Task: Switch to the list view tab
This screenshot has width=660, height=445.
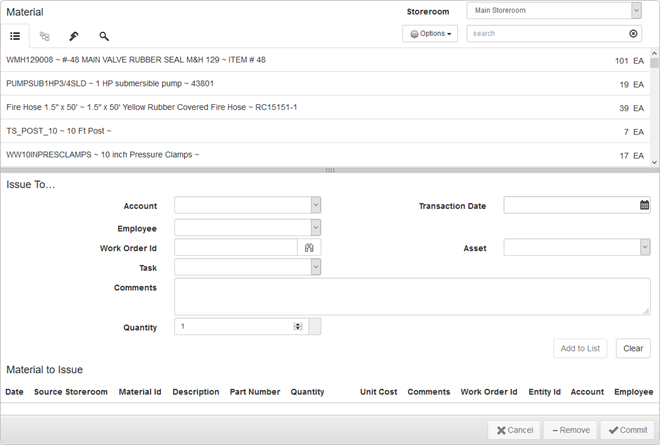Action: pos(15,36)
